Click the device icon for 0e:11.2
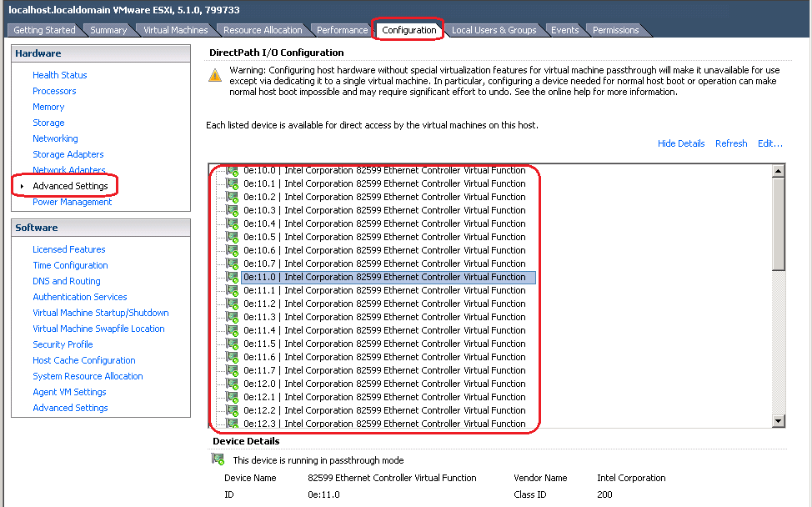 tap(233, 304)
